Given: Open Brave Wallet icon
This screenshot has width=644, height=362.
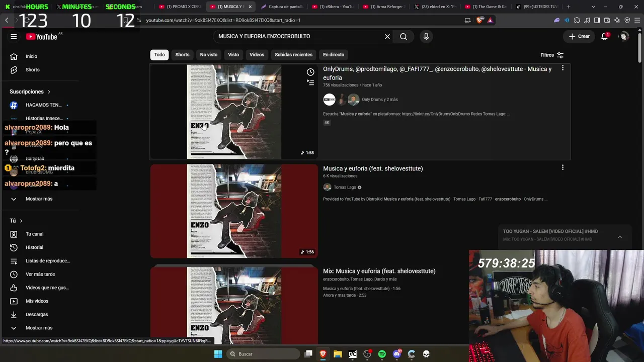Looking at the screenshot, I should 607,20.
